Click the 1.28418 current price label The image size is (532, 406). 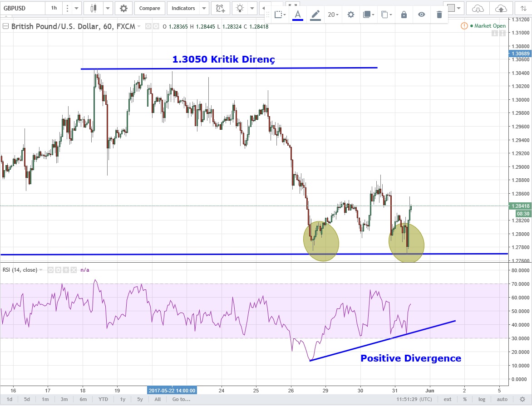(x=521, y=206)
